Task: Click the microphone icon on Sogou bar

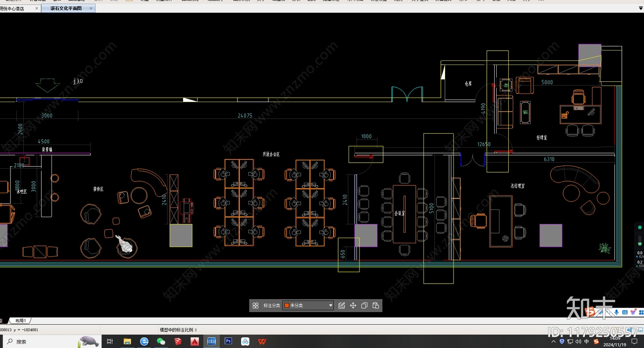Action: click(x=617, y=312)
